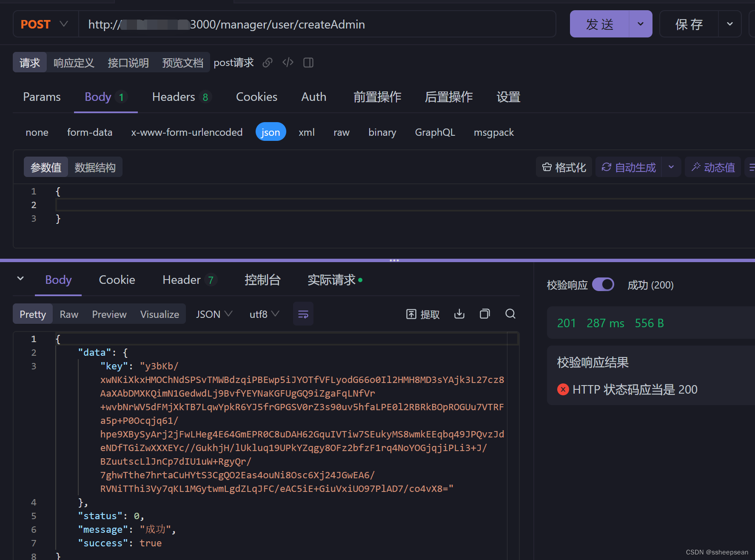This screenshot has width=755, height=560.
Task: Format the JSON body with 格式化
Action: pyautogui.click(x=564, y=167)
